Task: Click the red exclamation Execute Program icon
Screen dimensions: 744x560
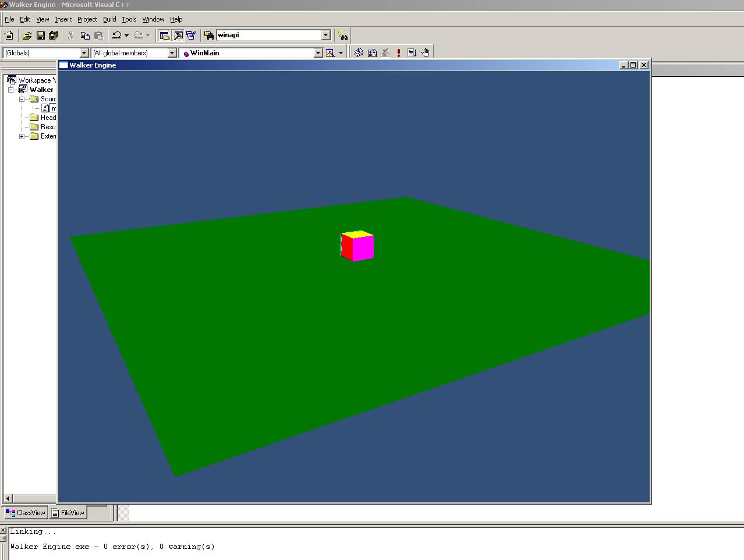Action: tap(399, 53)
